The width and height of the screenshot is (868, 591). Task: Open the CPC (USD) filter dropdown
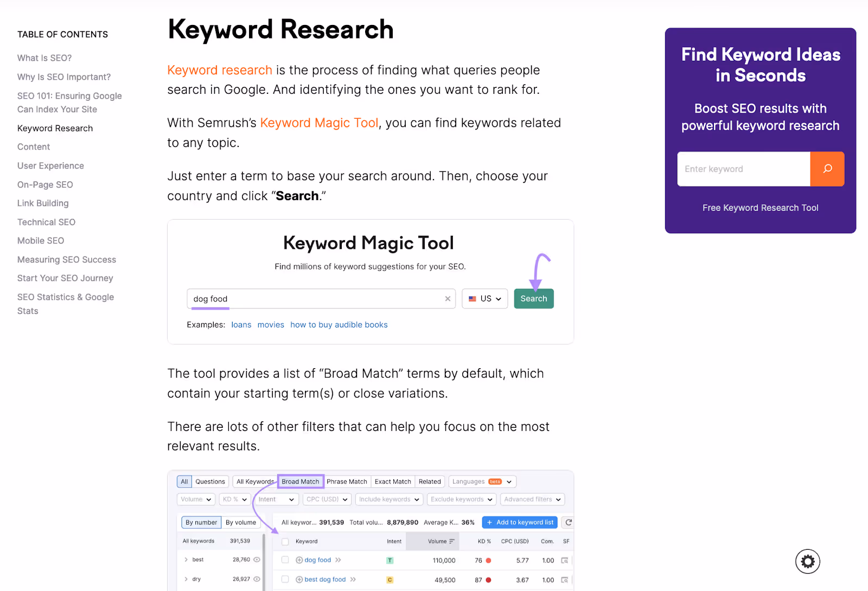[x=327, y=499]
